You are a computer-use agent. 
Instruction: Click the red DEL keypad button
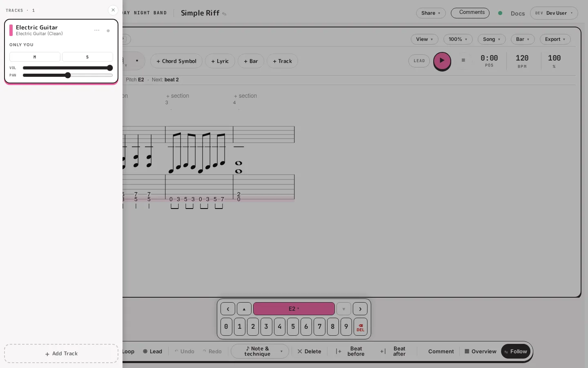pyautogui.click(x=361, y=327)
